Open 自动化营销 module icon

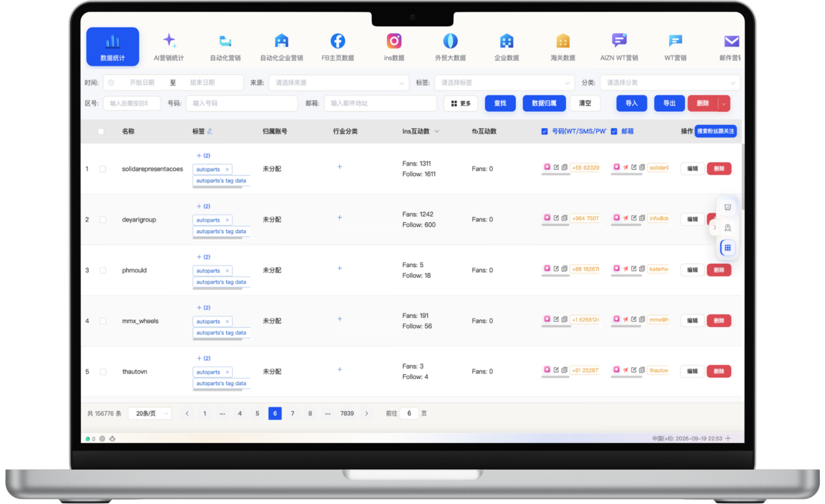[225, 41]
